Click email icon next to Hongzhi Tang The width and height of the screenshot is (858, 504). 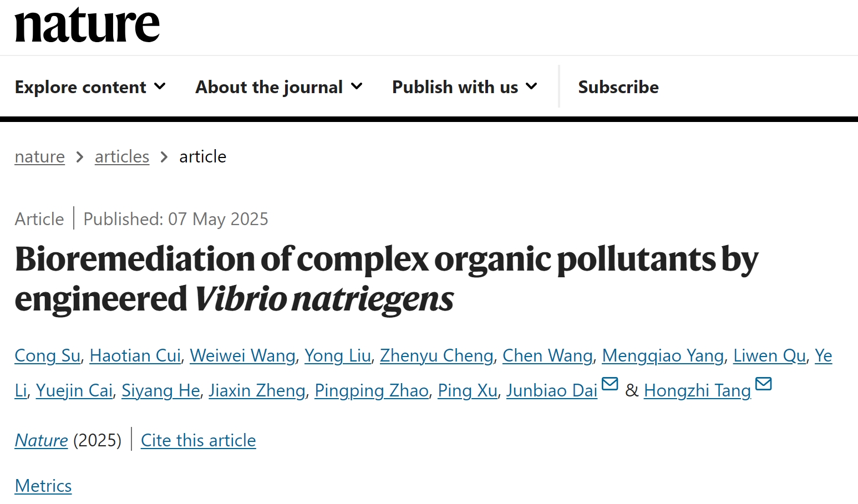click(x=763, y=384)
